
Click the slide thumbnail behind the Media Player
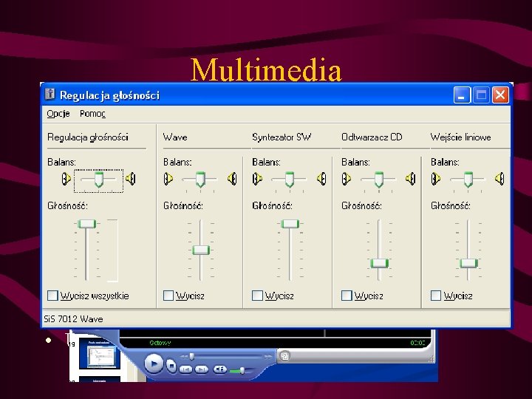[x=100, y=355]
